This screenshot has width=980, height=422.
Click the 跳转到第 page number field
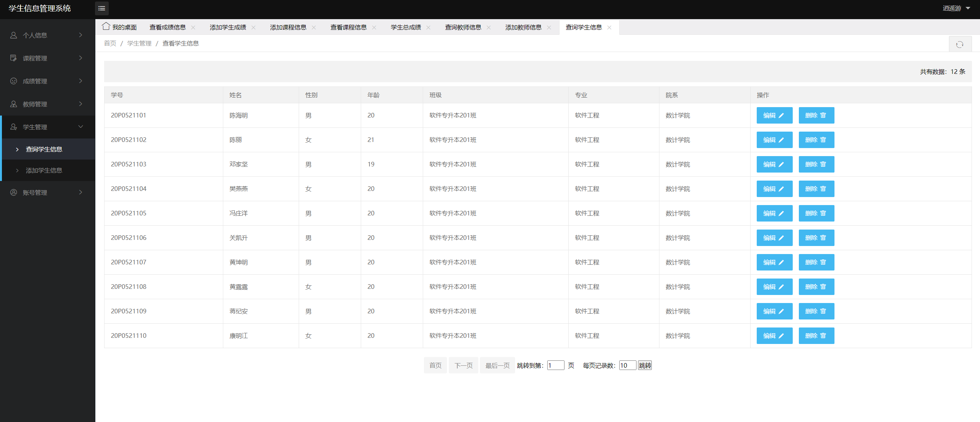pyautogui.click(x=555, y=365)
